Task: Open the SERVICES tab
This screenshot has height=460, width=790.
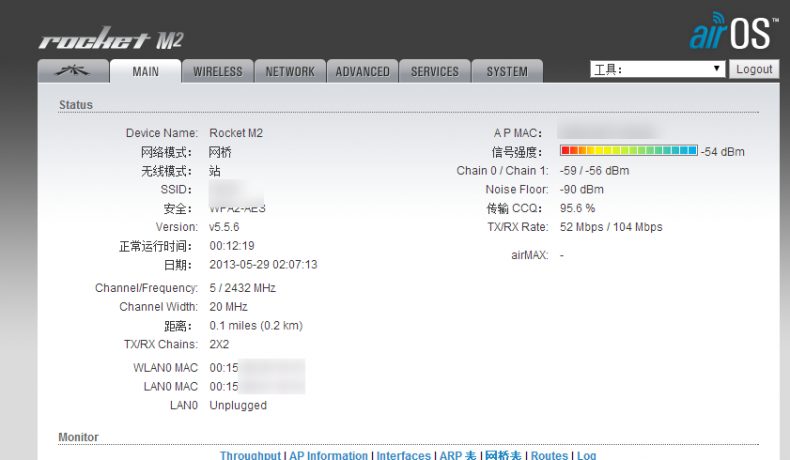Action: [435, 72]
